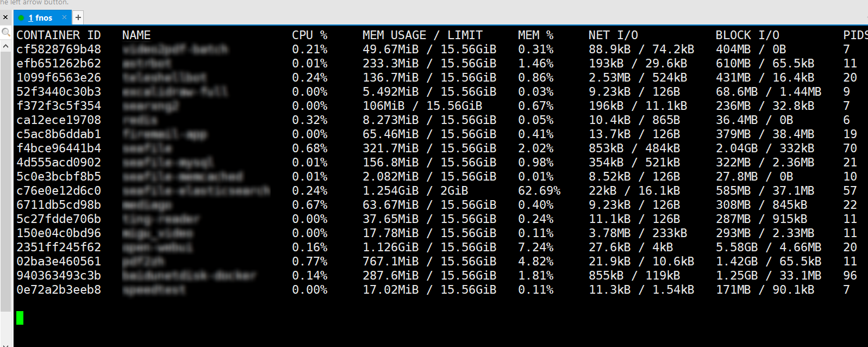Viewport: 868px width, 347px height.
Task: Click the PIDS value 70
Action: pos(850,148)
